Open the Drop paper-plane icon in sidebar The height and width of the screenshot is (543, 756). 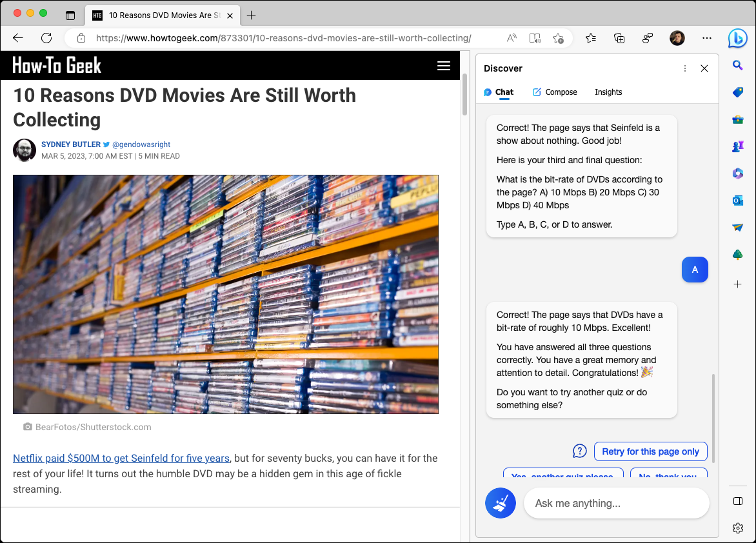[x=738, y=227]
